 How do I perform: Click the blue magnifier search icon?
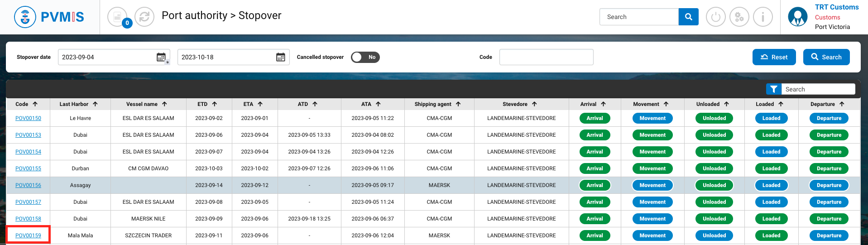click(x=688, y=17)
